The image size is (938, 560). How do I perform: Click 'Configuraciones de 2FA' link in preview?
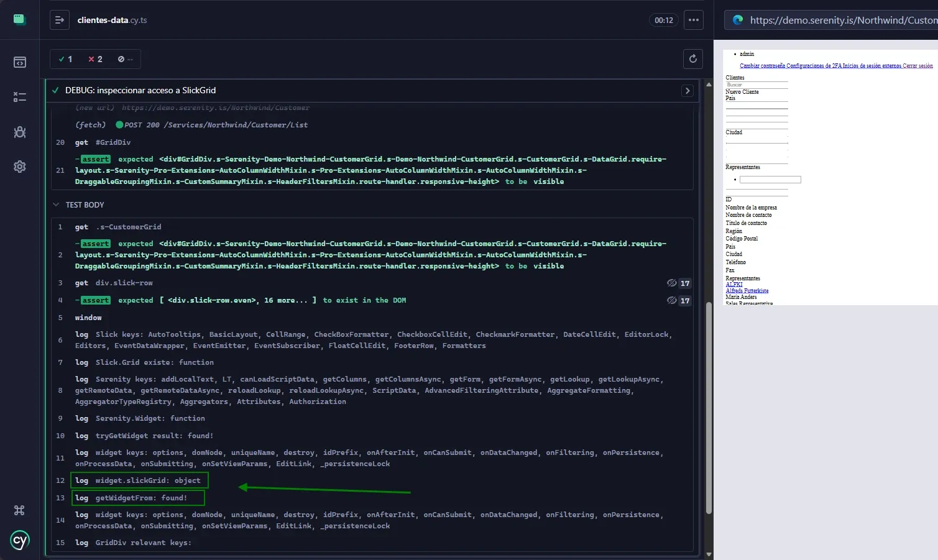pyautogui.click(x=814, y=66)
